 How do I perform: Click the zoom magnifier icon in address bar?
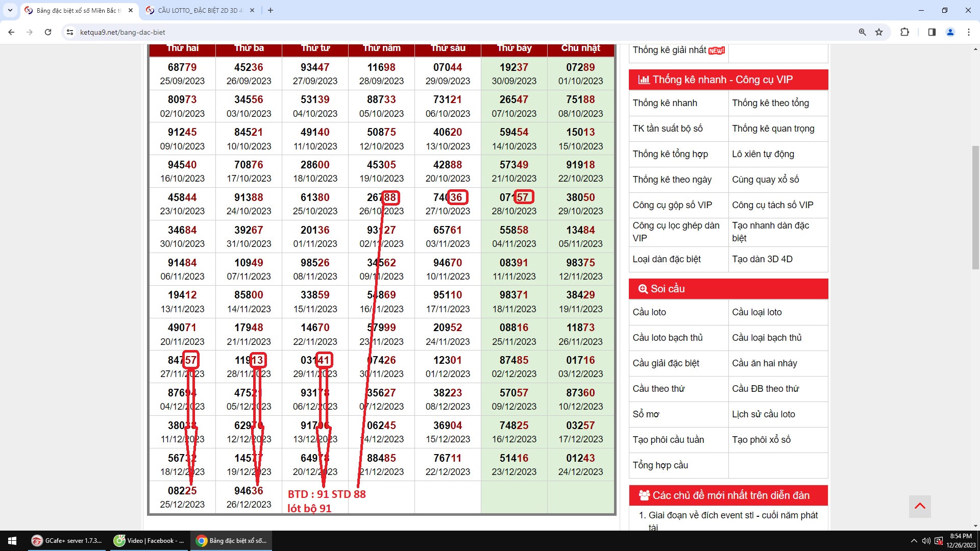862,32
